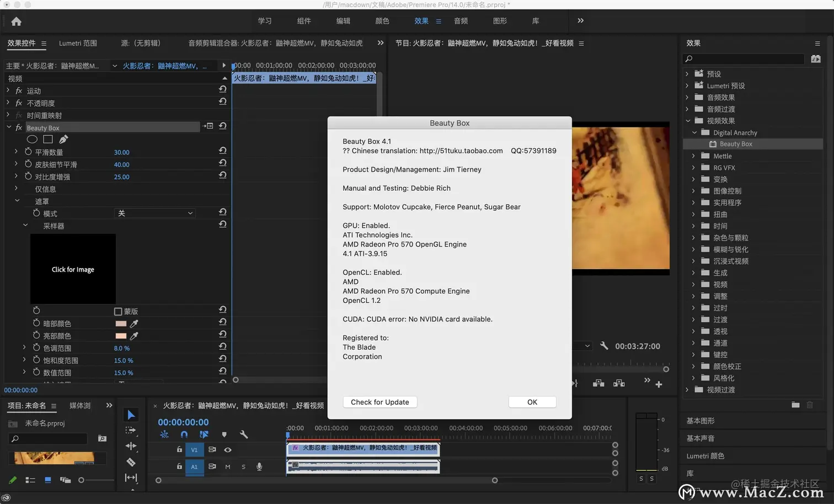Viewport: 834px width, 504px height.
Task: Select the Track Select Forward tool
Action: (x=131, y=430)
